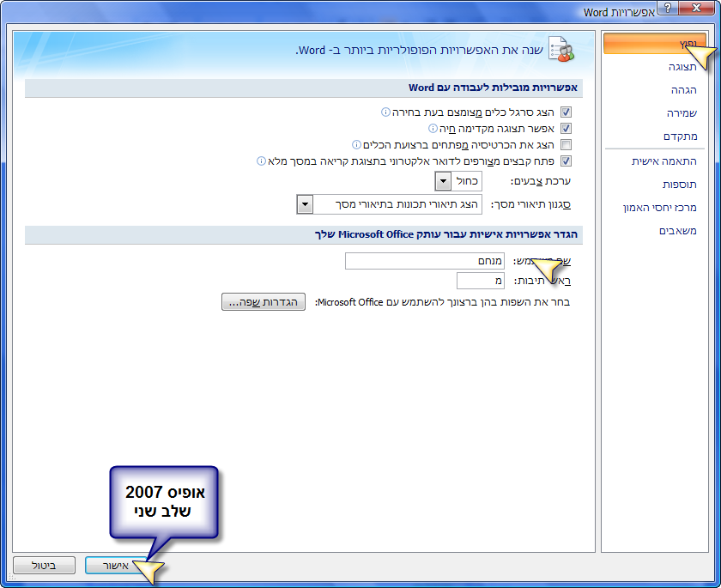721x588 pixels.
Task: Click the 'אפשרויות מובילות לעבודה עם Word' section heading
Action: 493,88
